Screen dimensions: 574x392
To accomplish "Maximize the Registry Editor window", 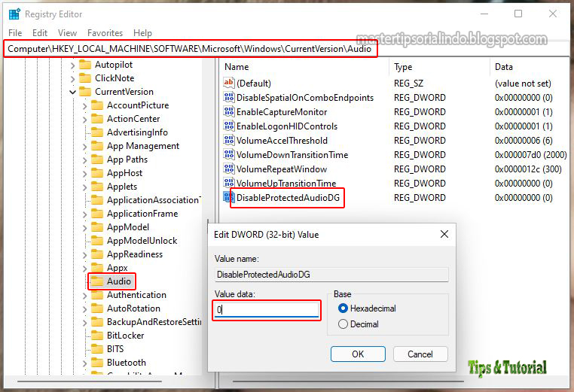I will click(518, 14).
